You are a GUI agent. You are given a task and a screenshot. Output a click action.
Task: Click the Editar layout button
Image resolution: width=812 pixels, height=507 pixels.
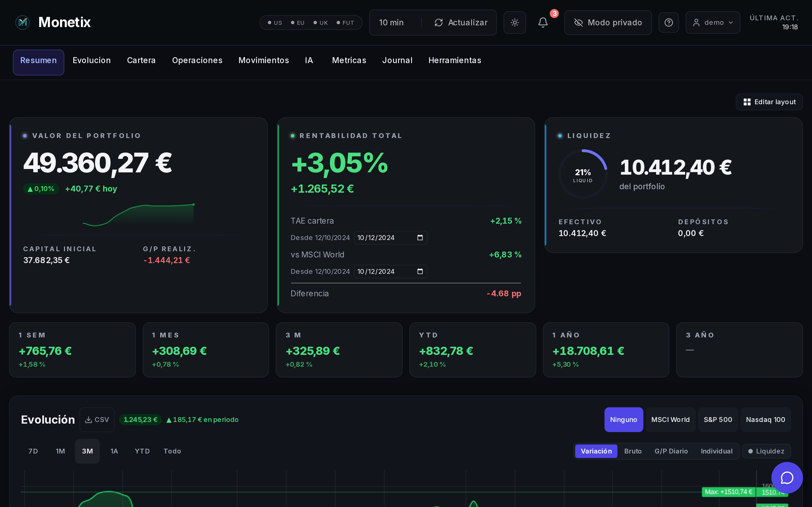pos(769,102)
